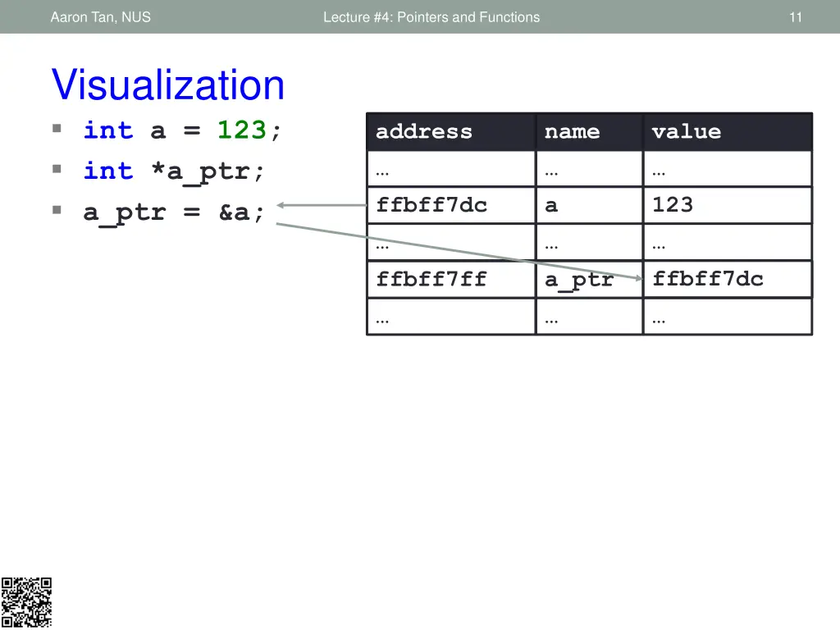Screen dimensions: 840x630
Task: Click the 'Aaron Tan, NUS' header text
Action: click(x=100, y=17)
